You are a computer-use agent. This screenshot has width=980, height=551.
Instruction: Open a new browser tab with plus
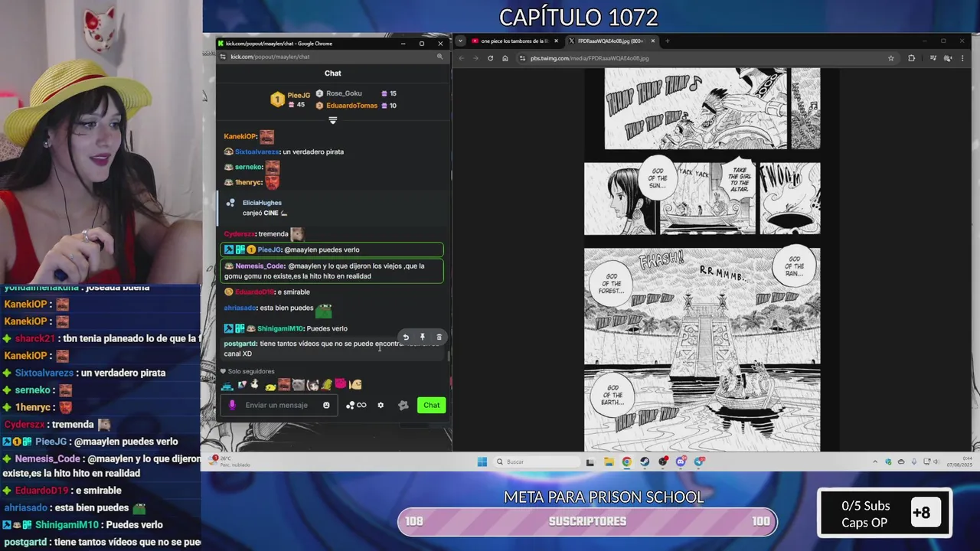pos(667,41)
